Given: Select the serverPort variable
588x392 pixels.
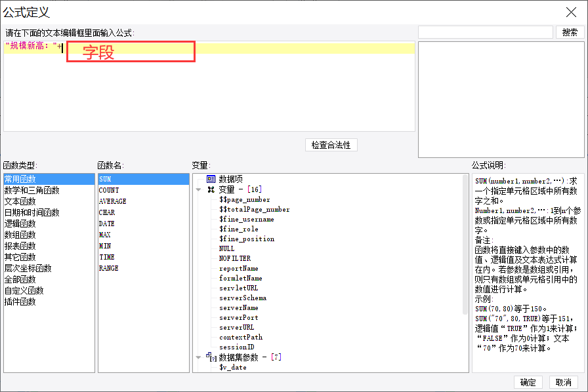Looking at the screenshot, I should 239,318.
